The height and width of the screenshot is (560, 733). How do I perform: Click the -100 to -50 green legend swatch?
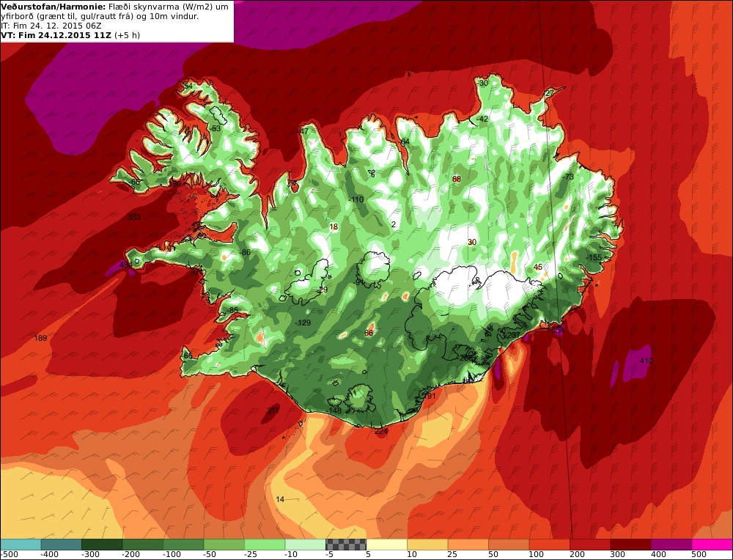(x=183, y=545)
